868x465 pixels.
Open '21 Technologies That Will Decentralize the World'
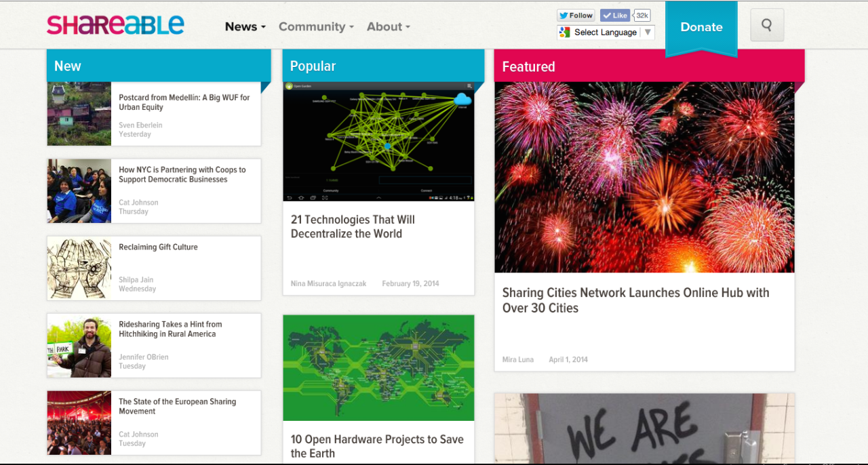point(353,226)
